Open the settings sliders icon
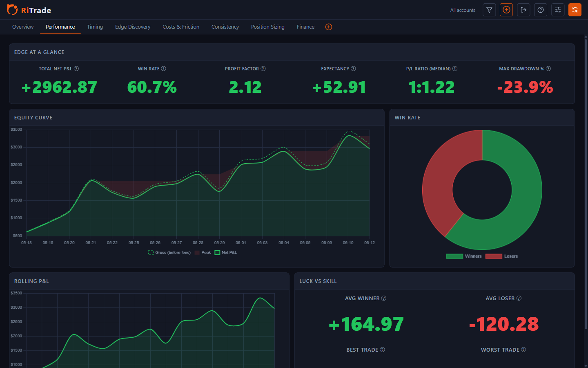 pyautogui.click(x=558, y=10)
